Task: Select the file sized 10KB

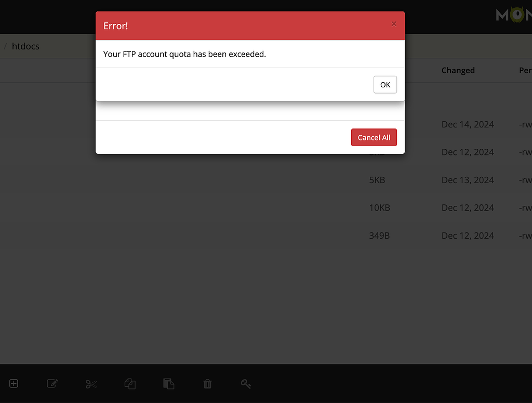Action: click(x=379, y=207)
